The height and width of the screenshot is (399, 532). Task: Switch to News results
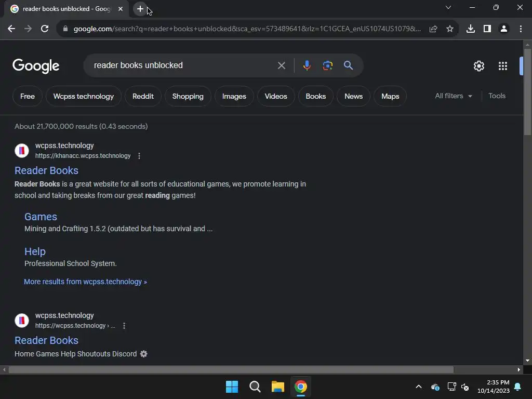[x=353, y=96]
